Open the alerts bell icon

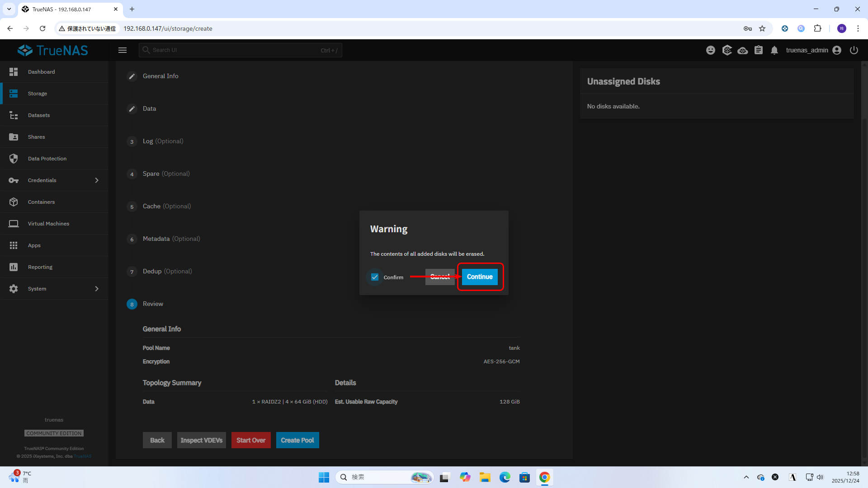pyautogui.click(x=774, y=50)
